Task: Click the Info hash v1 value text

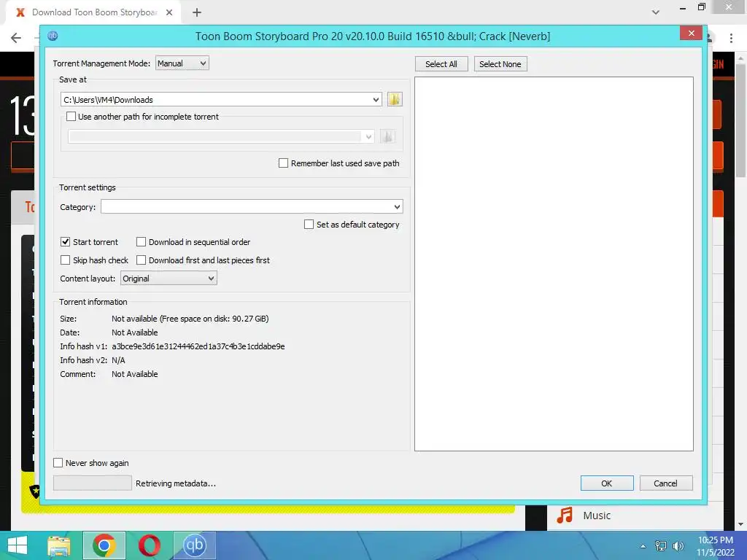Action: 198,346
